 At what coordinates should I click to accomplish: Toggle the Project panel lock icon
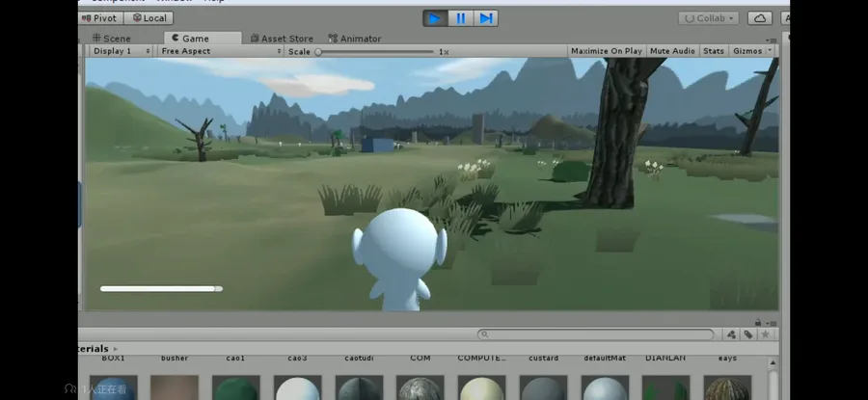tap(758, 323)
